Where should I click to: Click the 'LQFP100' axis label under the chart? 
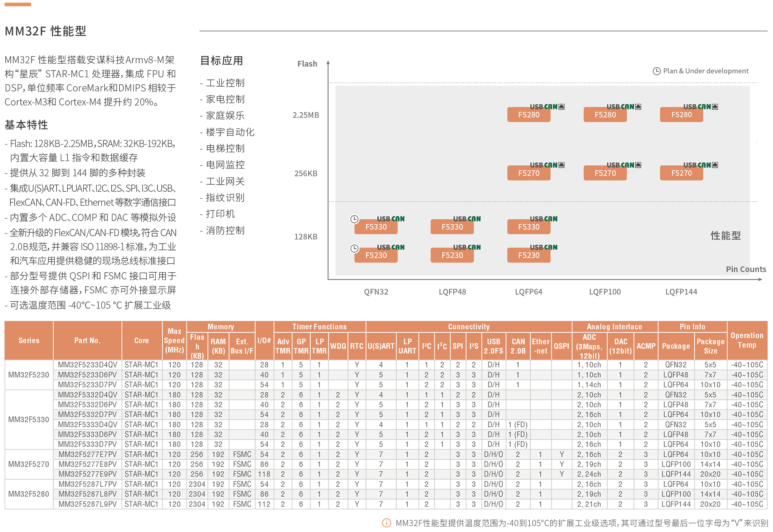(x=605, y=292)
